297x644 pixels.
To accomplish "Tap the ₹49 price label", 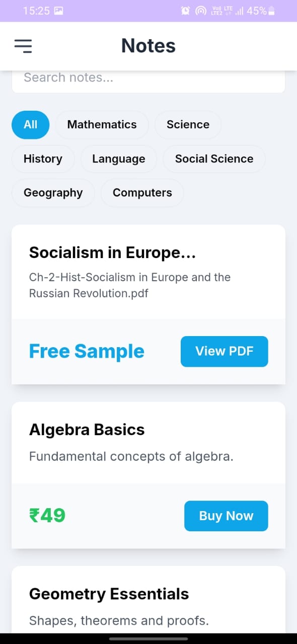I will pos(47,515).
